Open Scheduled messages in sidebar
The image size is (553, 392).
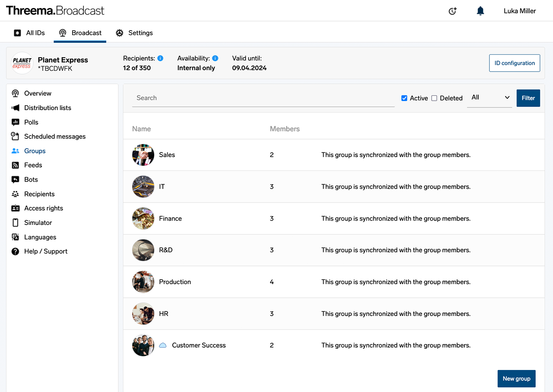54,136
